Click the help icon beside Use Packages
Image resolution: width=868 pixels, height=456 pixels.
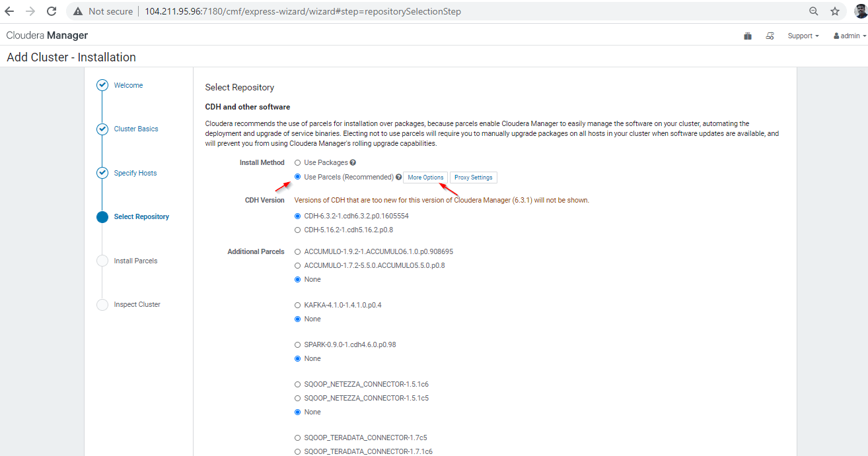(353, 162)
